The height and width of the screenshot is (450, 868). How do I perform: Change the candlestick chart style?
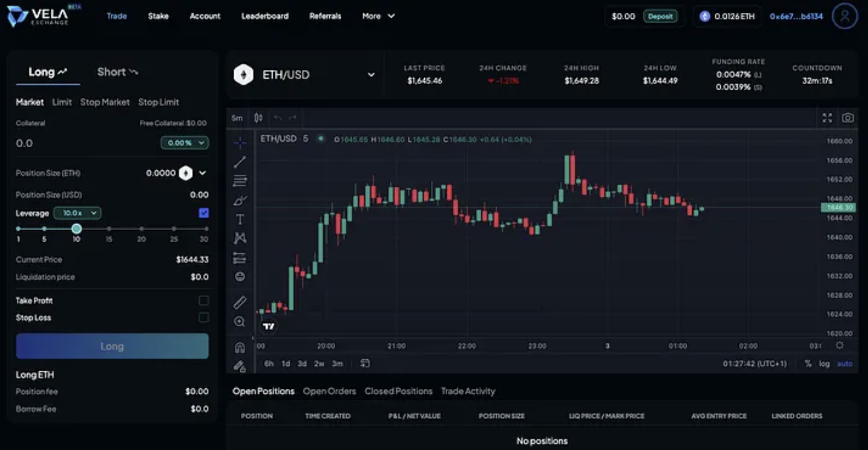(258, 117)
